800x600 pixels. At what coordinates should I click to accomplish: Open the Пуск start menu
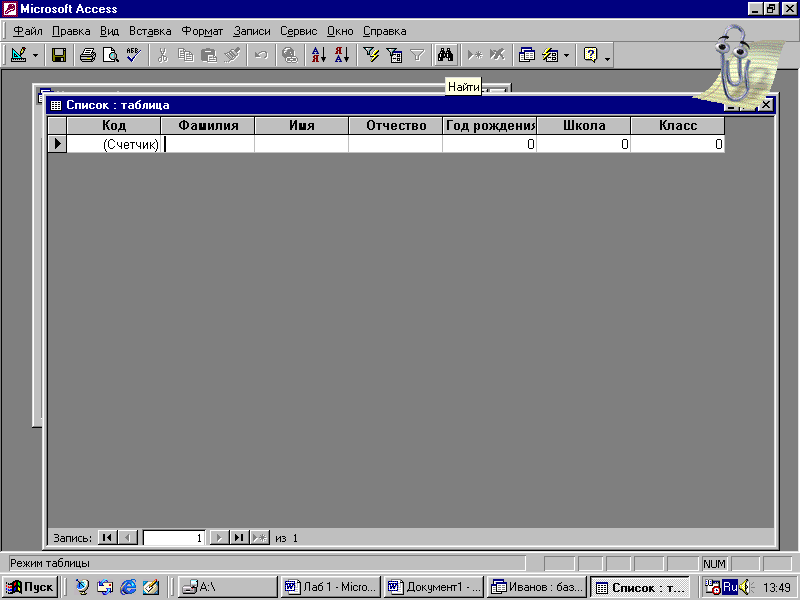pyautogui.click(x=30, y=587)
